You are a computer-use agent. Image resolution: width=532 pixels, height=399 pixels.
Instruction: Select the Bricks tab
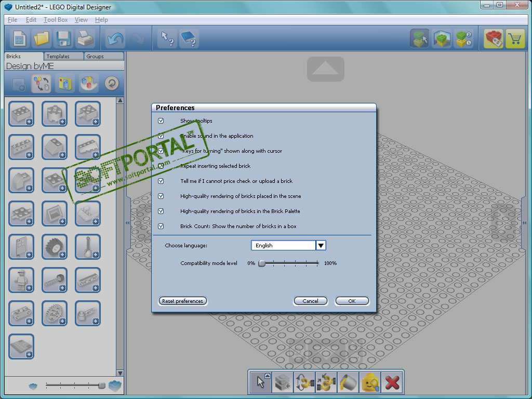24,56
